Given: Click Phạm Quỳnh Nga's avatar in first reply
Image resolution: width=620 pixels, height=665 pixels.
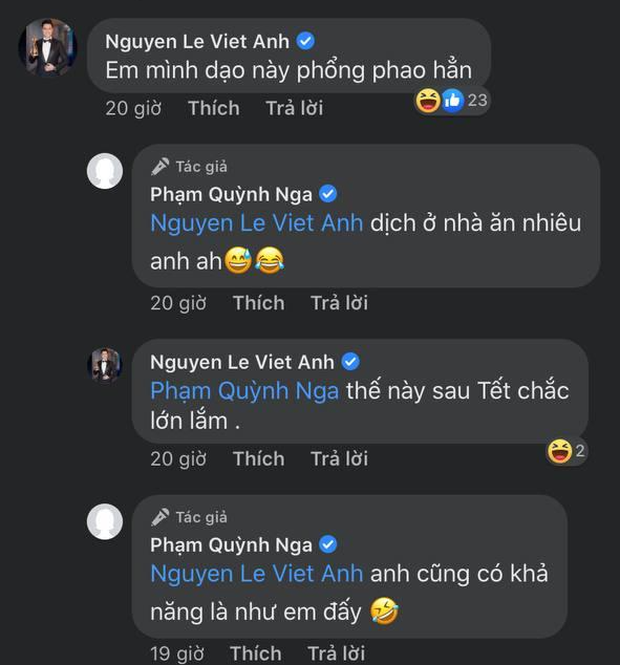Looking at the screenshot, I should pyautogui.click(x=105, y=172).
